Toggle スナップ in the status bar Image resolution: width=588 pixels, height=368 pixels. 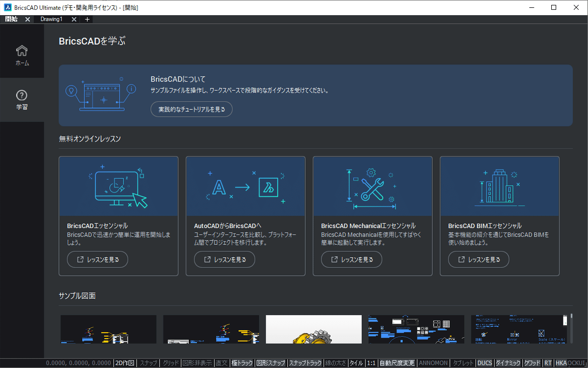click(x=148, y=363)
